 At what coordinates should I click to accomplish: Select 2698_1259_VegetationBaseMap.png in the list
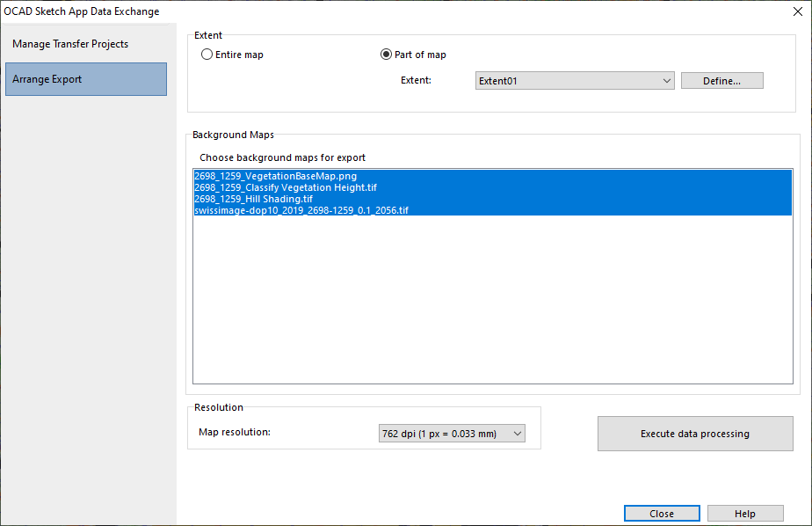(x=492, y=176)
